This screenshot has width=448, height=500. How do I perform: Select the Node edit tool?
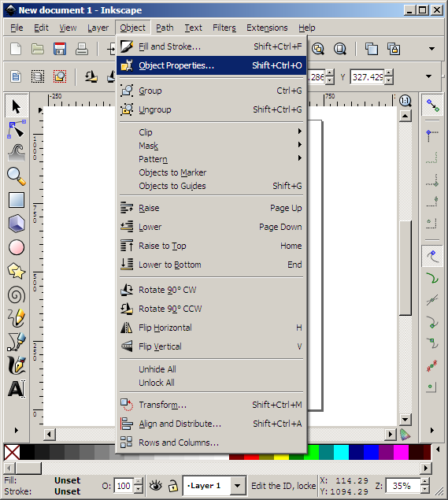click(17, 129)
